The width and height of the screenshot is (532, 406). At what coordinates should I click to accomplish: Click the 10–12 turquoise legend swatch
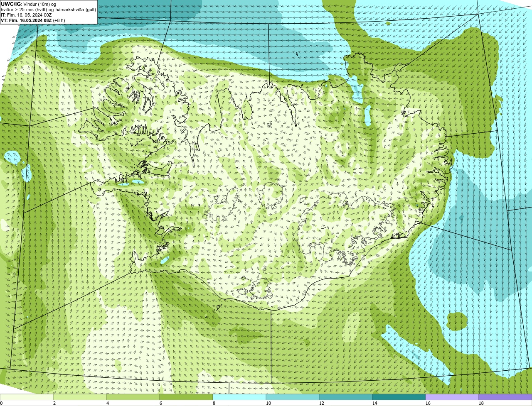coord(293,397)
